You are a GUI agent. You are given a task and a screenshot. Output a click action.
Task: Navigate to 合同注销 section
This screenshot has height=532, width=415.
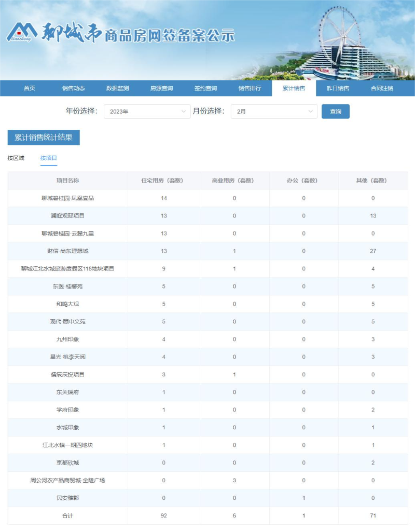point(382,88)
